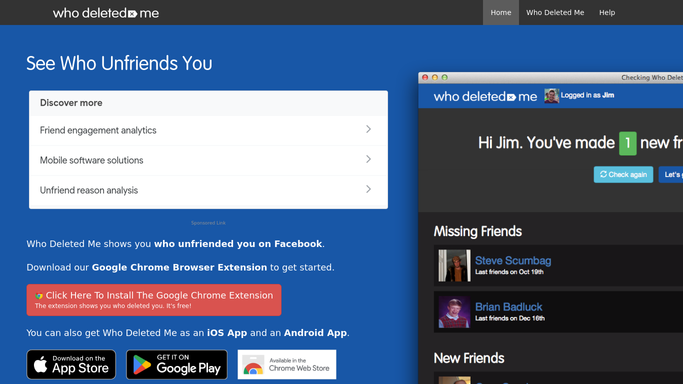Click the green new friends count badge
Viewport: 683px width, 384px height.
tap(628, 143)
